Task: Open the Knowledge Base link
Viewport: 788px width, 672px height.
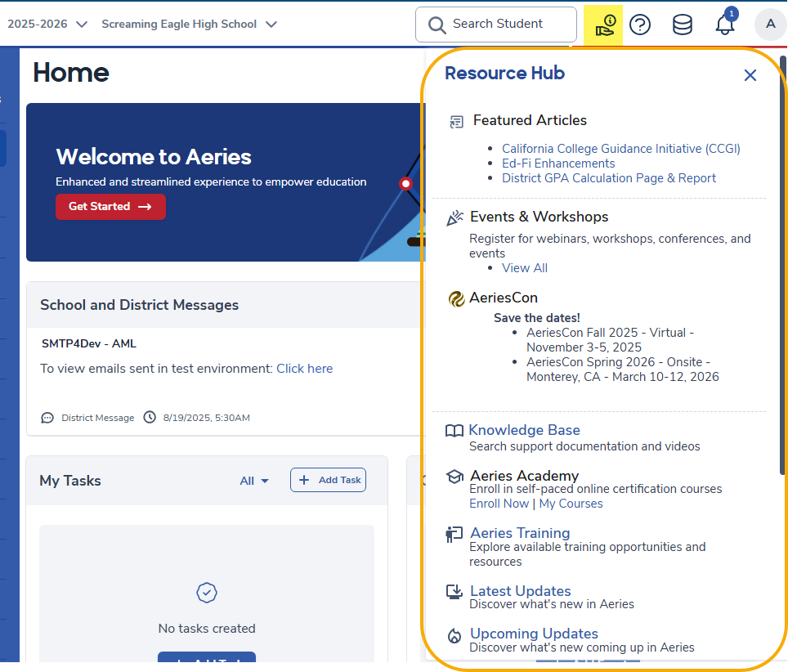Action: [524, 430]
